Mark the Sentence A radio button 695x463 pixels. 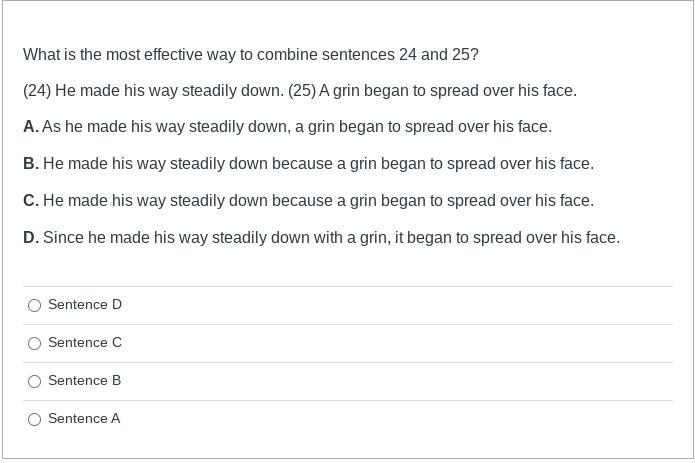tap(35, 419)
